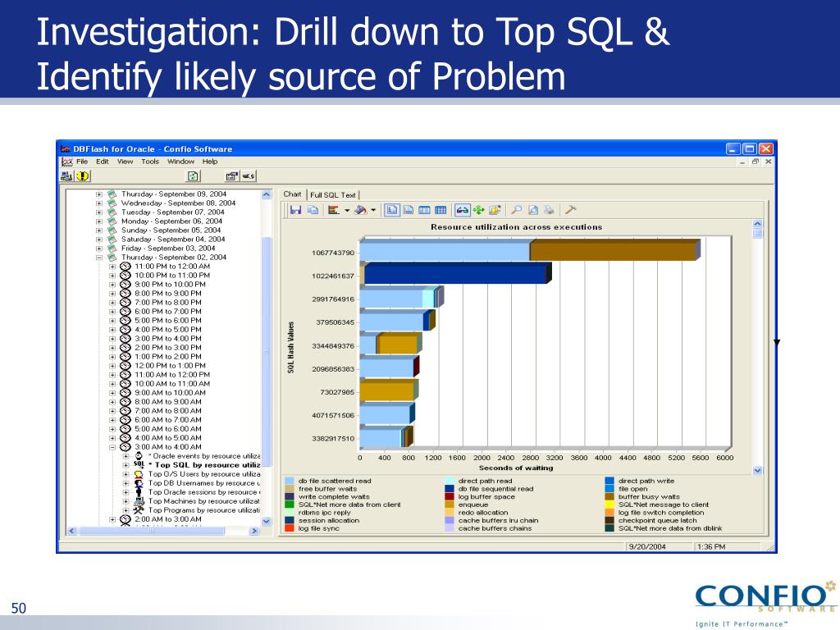Click the computer icon beside Top Machines
840x630 pixels.
[139, 501]
